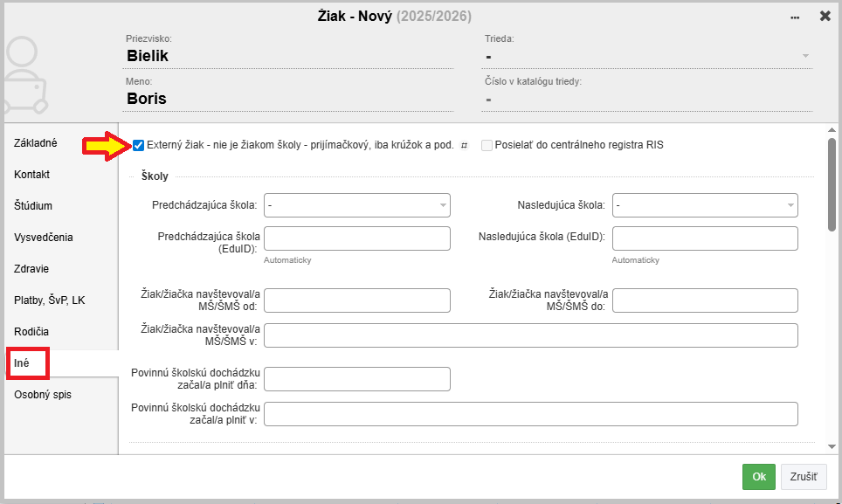Click the vertical scrollbar thumb
The width and height of the screenshot is (842, 504).
point(832,183)
